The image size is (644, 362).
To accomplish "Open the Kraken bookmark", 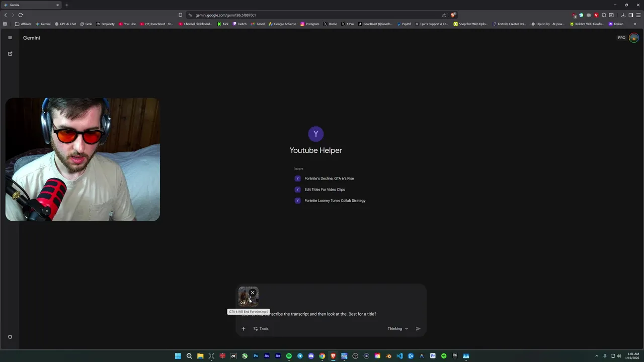I will 616,24.
